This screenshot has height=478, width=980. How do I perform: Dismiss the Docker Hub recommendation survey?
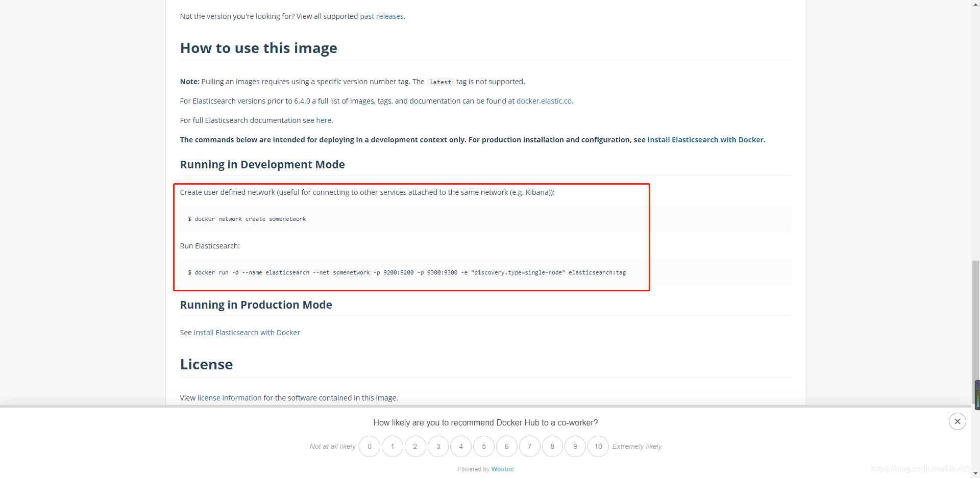pos(958,421)
